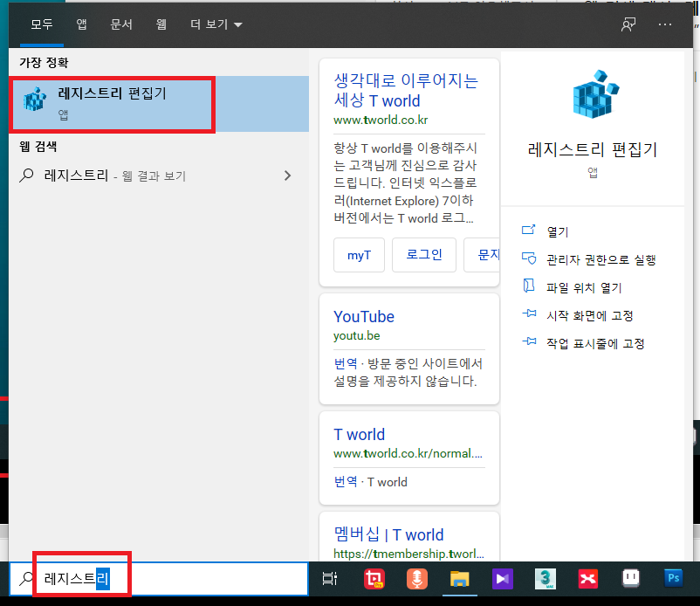
Task: Click the 열기 open icon in details pane
Action: point(529,230)
